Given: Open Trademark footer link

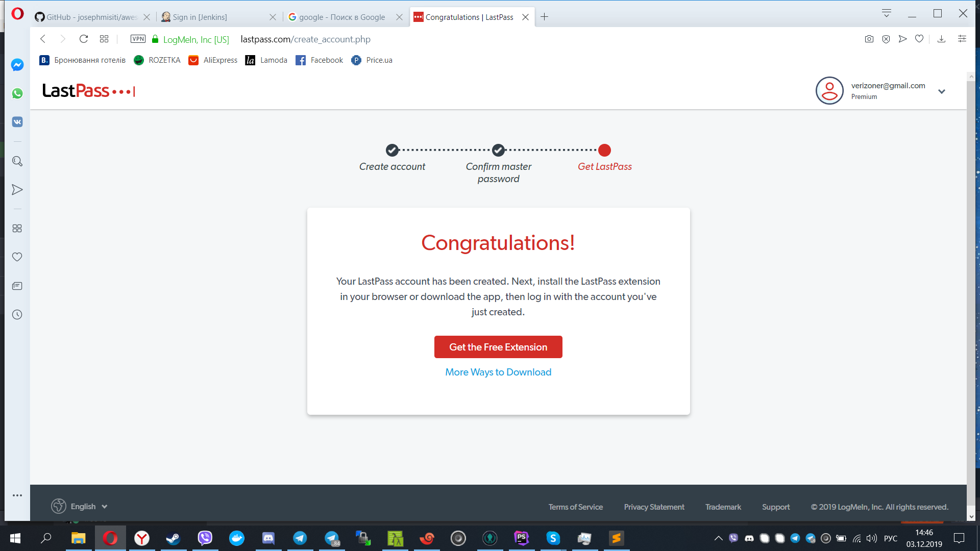Looking at the screenshot, I should 723,507.
